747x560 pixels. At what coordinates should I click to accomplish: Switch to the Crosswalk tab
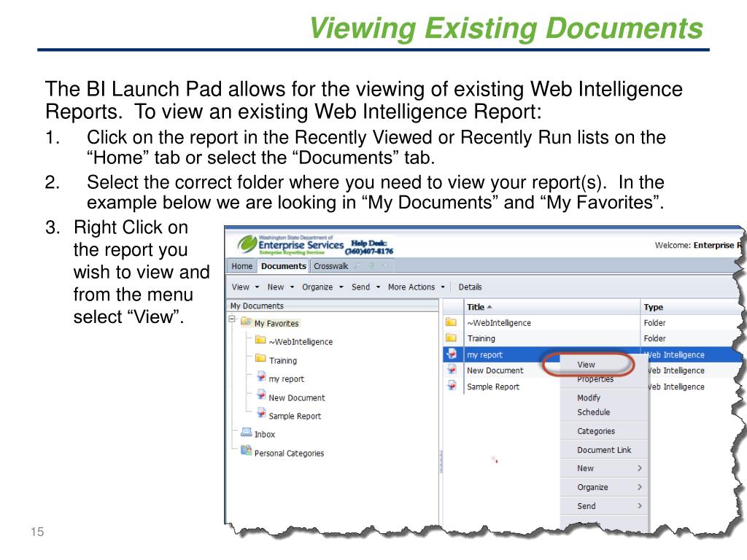330,266
